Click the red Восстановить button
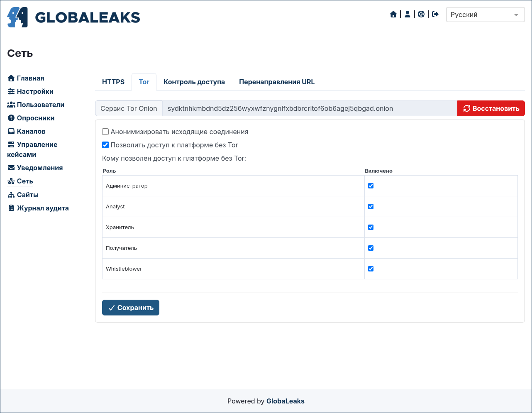The width and height of the screenshot is (532, 413). (x=491, y=108)
